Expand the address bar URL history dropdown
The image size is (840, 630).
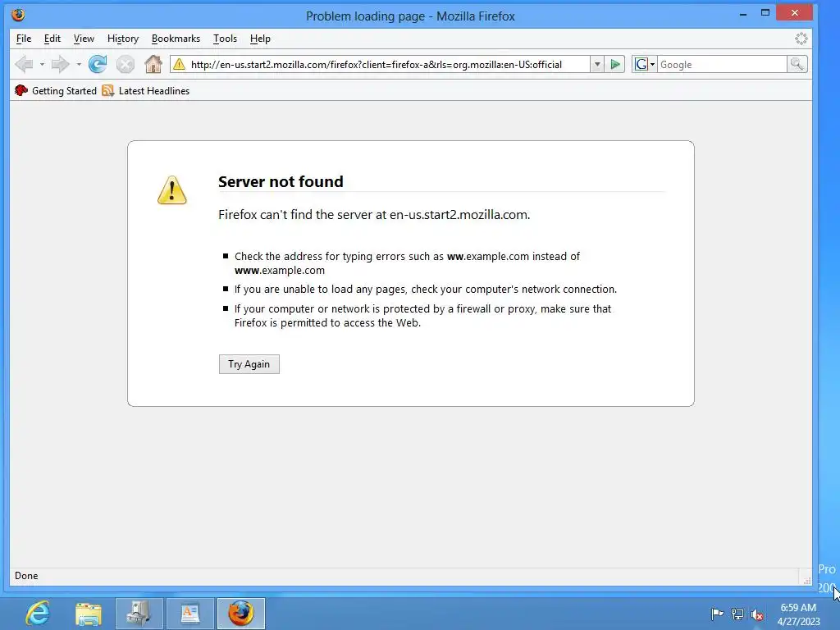coord(597,64)
